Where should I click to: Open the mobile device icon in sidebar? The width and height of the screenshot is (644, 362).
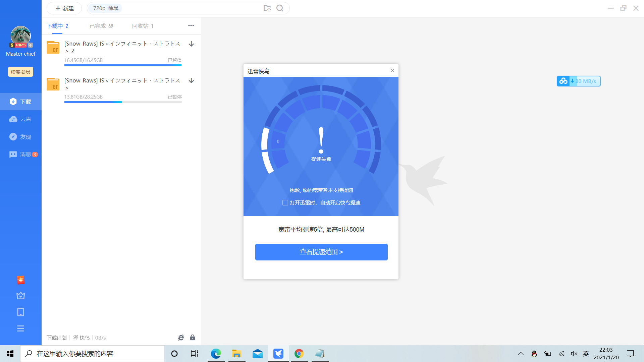click(21, 312)
